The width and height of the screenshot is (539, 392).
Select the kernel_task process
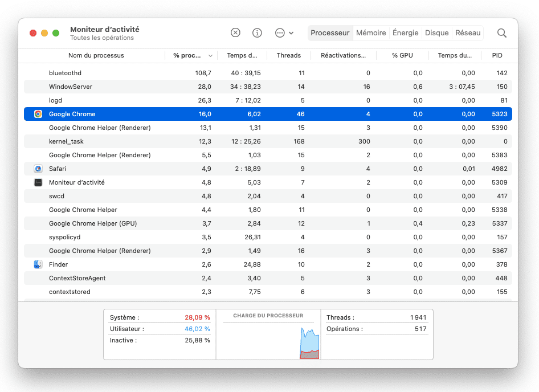[x=268, y=141]
